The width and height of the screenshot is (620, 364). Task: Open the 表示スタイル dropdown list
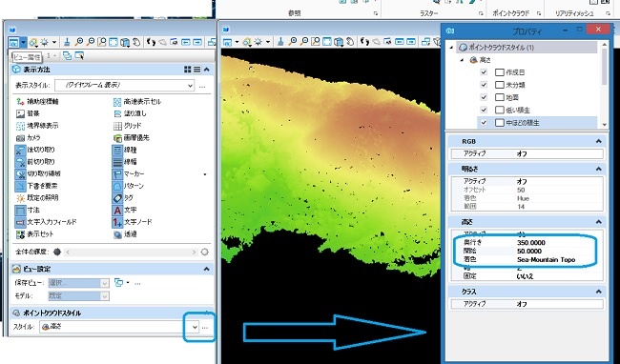pyautogui.click(x=190, y=85)
